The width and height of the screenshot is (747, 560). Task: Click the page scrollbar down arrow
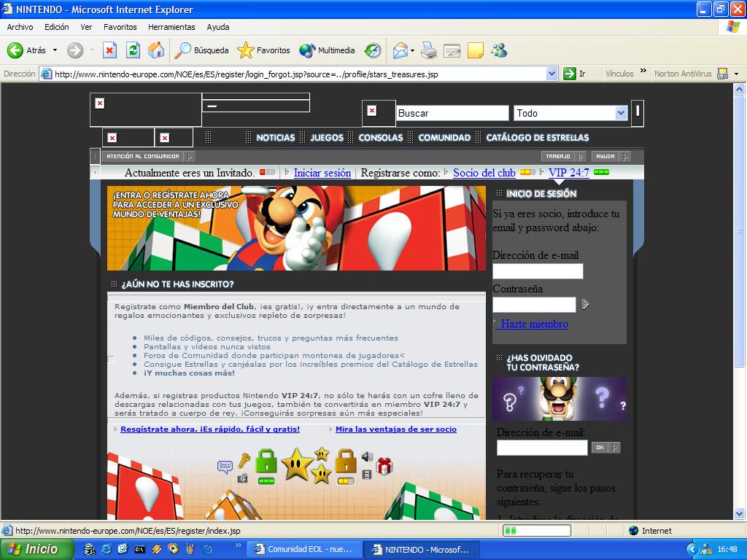click(x=740, y=514)
